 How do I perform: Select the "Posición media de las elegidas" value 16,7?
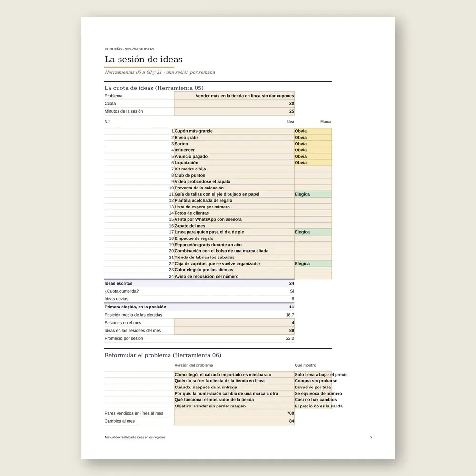290,315
